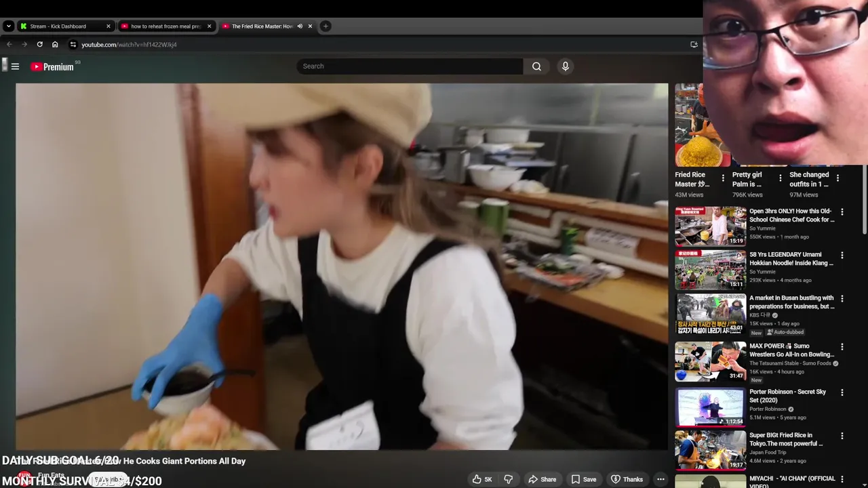Open options for Pretty girl Palm short
The width and height of the screenshot is (868, 488).
pyautogui.click(x=780, y=178)
